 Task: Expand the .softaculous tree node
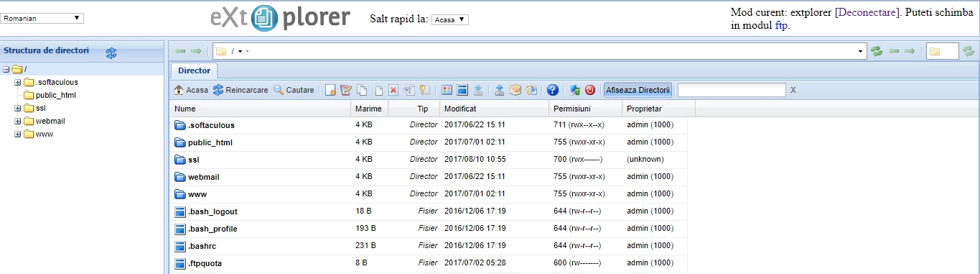click(x=18, y=82)
